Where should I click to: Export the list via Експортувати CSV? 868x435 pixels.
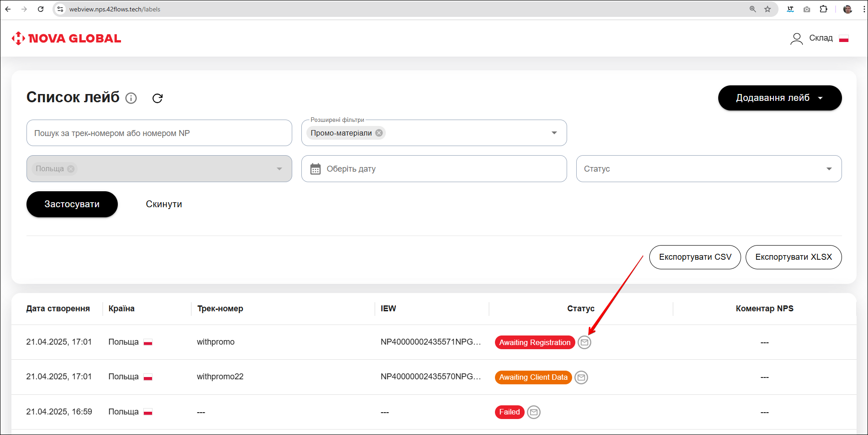(x=695, y=257)
